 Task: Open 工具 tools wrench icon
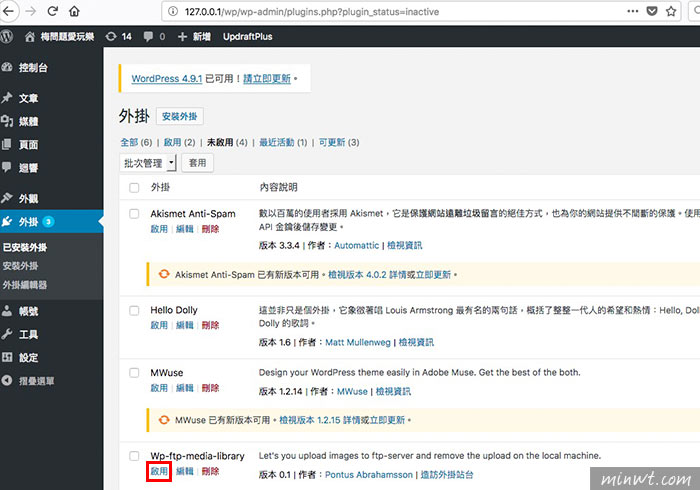[x=7, y=334]
